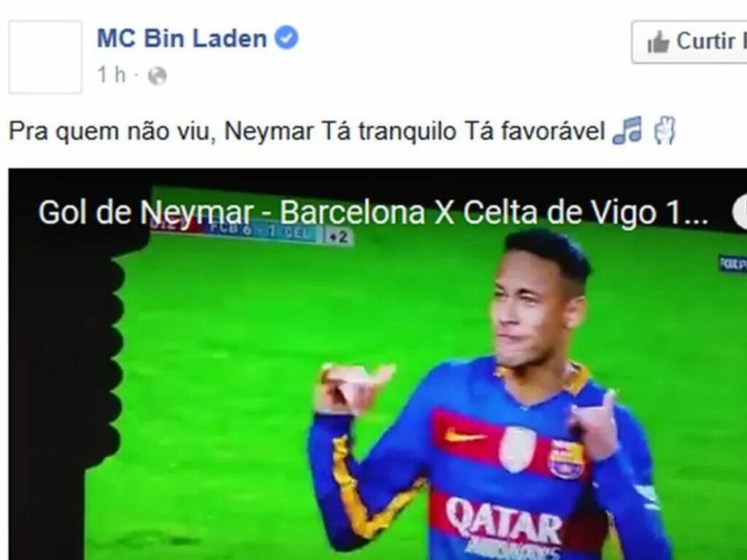This screenshot has height=560, width=747.
Task: Open the post via the 1 h timestamp
Action: tap(112, 75)
